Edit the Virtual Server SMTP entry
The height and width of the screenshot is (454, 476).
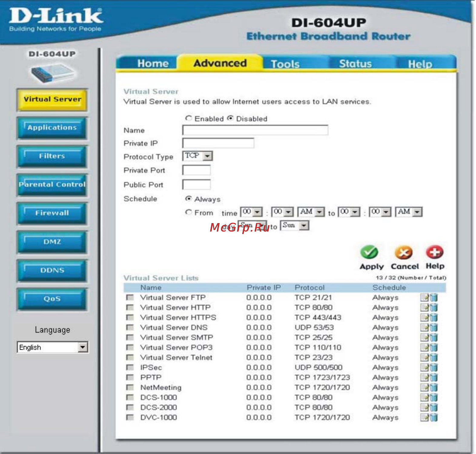pos(425,337)
